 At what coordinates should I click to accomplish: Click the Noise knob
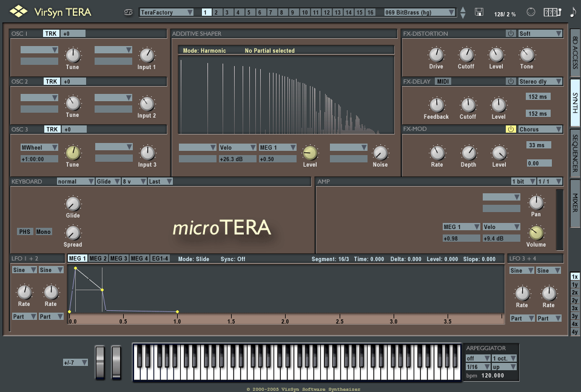pyautogui.click(x=380, y=153)
